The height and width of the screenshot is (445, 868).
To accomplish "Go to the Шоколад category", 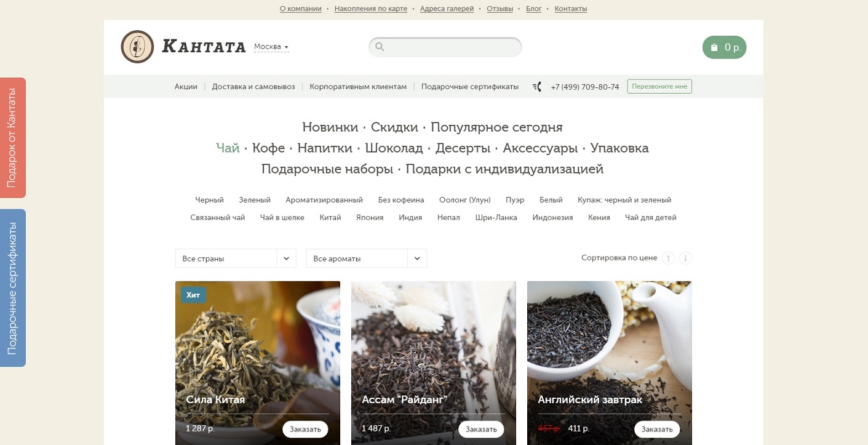I will point(394,148).
